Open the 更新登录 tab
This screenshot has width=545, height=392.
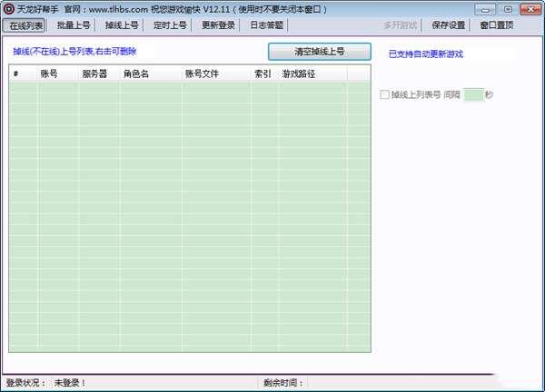click(x=218, y=25)
